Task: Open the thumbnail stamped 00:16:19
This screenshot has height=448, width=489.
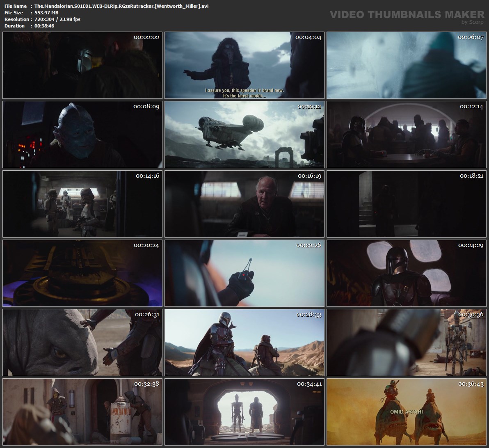Action: click(244, 204)
